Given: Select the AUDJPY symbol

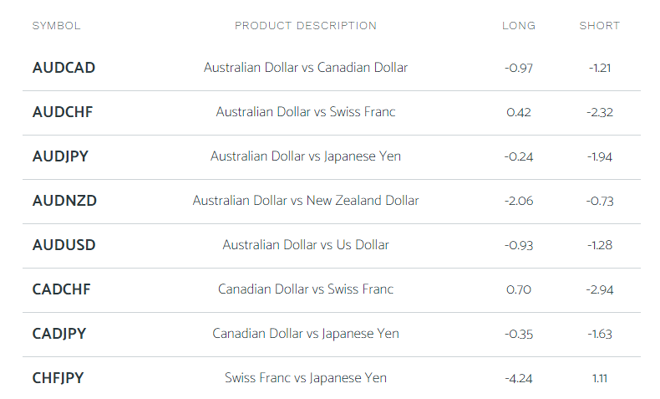Looking at the screenshot, I should [60, 157].
